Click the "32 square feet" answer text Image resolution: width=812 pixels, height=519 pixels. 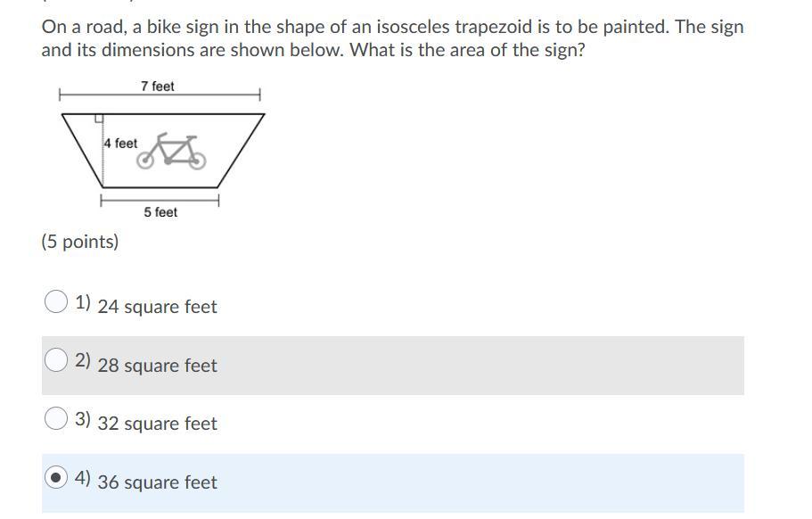point(157,424)
